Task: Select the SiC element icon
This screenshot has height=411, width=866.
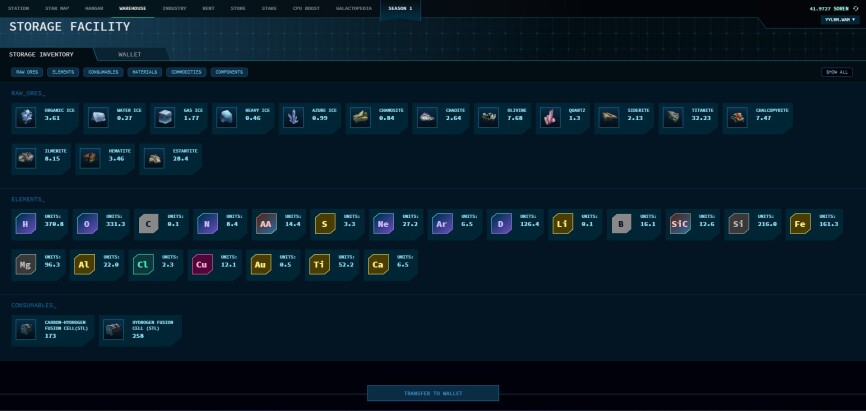Action: (680, 224)
